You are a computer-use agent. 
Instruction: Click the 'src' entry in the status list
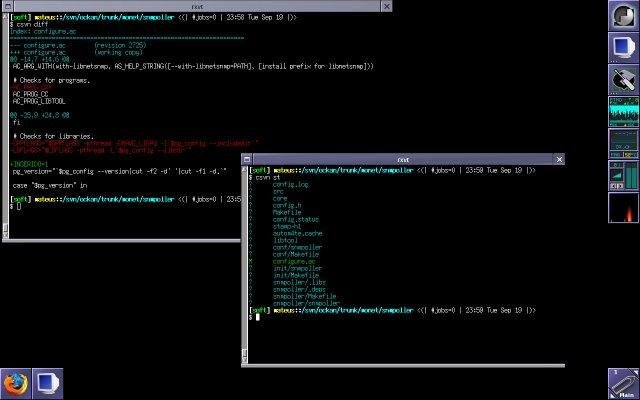[278, 191]
